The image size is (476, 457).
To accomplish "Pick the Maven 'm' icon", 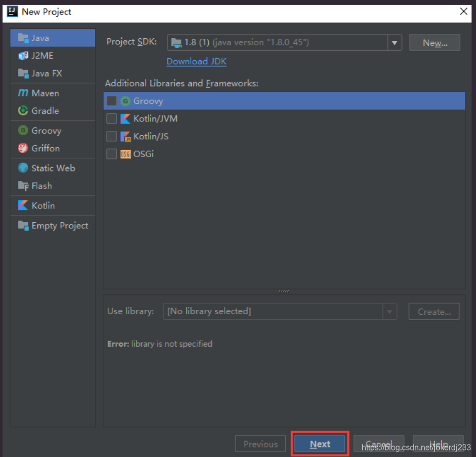I will (x=23, y=93).
